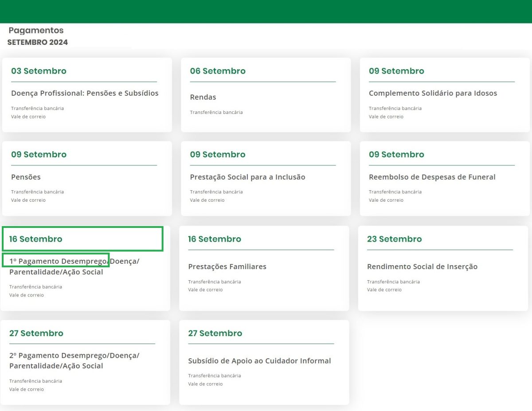Image resolution: width=532 pixels, height=411 pixels.
Task: Click "Vale de correio" under Prestação Social para a Inclusão
Action: tap(207, 200)
